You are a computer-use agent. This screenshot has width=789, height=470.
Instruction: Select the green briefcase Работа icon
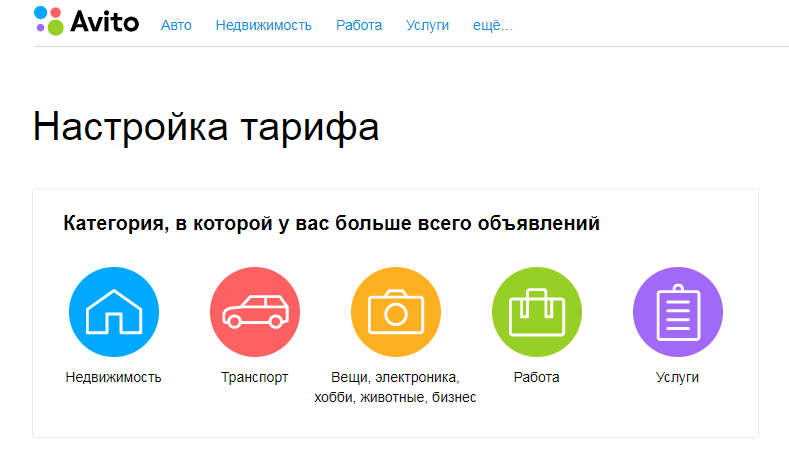536,313
